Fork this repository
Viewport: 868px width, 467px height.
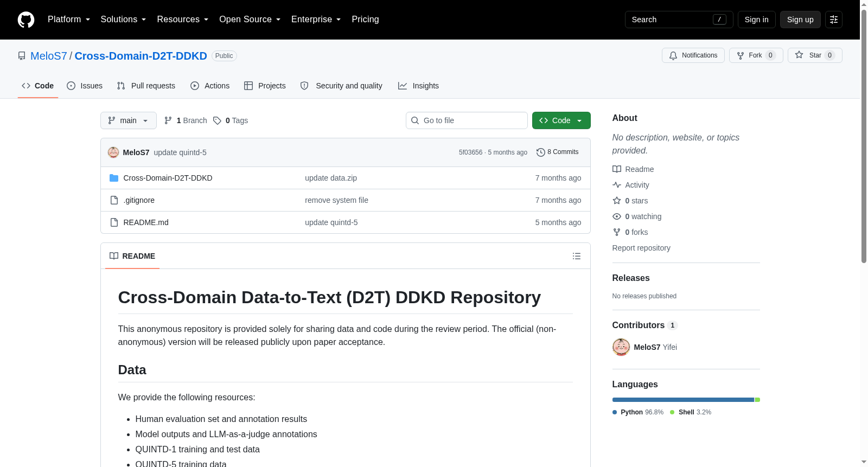[756, 55]
